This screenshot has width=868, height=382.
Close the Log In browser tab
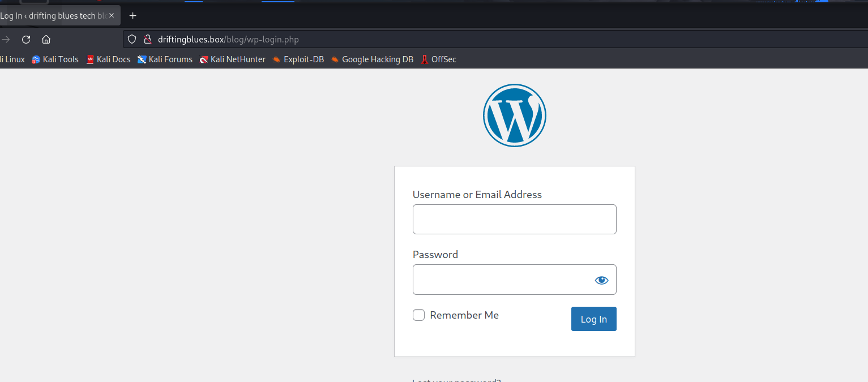point(112,16)
